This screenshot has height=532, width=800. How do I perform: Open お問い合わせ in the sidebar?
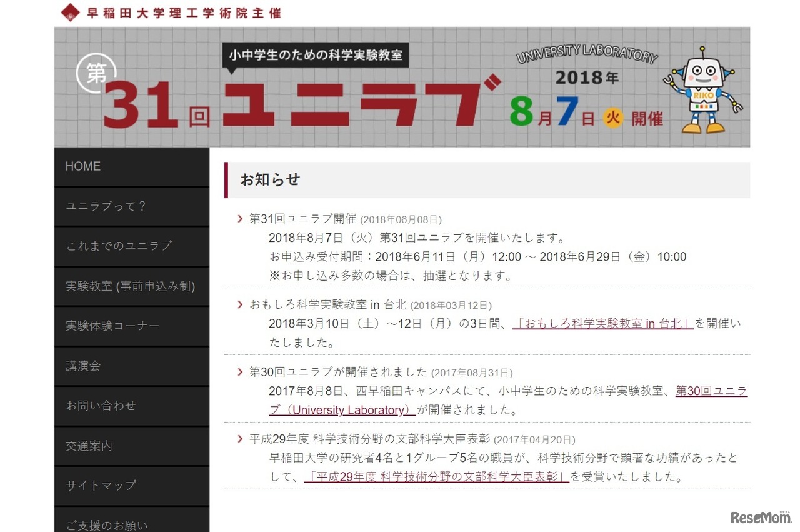point(132,406)
